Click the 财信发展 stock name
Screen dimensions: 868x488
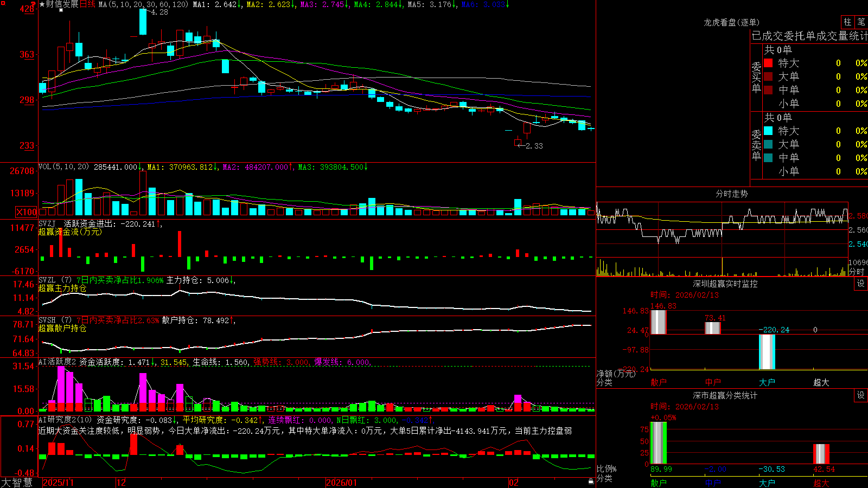pyautogui.click(x=62, y=4)
